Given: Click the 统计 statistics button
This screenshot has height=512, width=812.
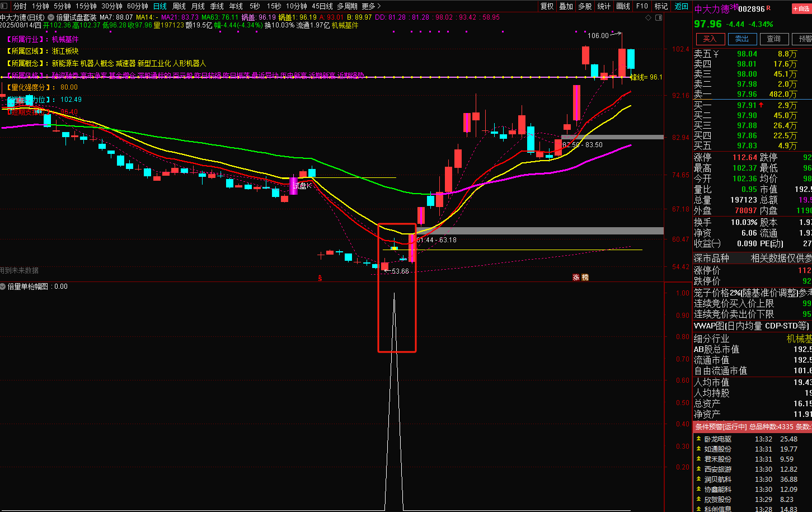Looking at the screenshot, I should [604, 6].
